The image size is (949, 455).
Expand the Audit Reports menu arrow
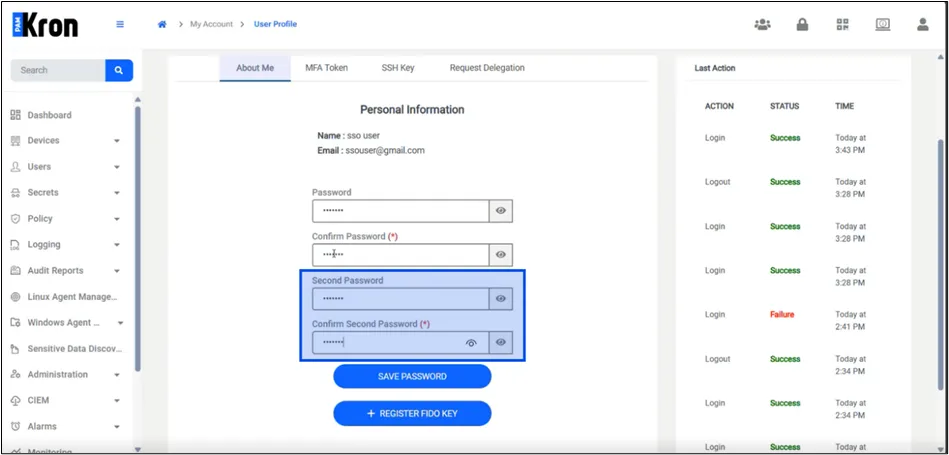(117, 271)
